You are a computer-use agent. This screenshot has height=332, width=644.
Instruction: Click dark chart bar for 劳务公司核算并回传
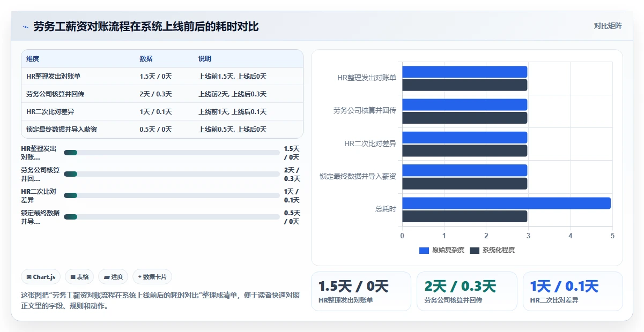tap(465, 118)
